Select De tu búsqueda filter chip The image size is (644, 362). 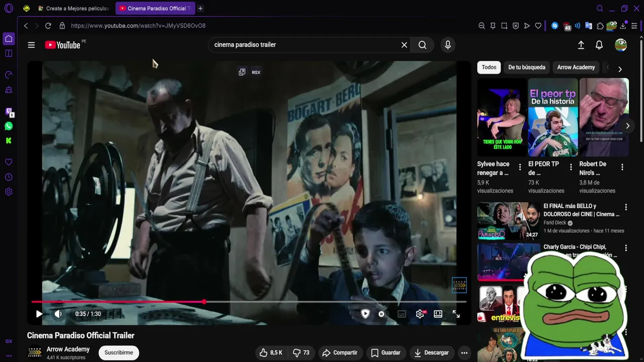pyautogui.click(x=527, y=67)
